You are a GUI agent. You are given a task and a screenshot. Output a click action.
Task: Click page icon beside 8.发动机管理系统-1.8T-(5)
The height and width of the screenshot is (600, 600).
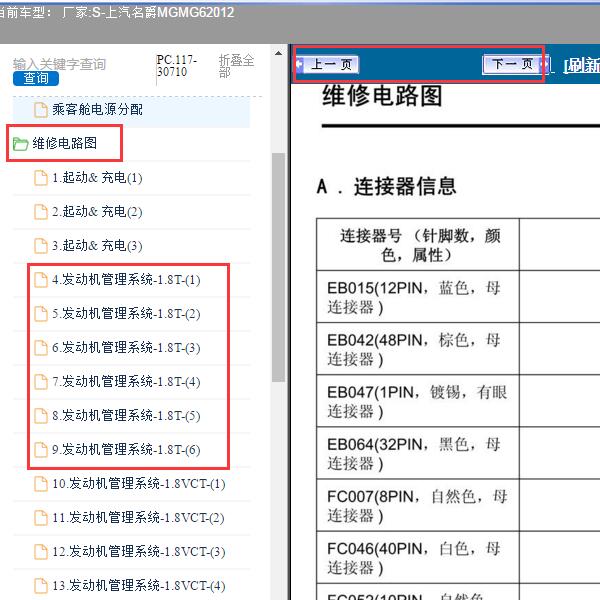coord(41,416)
